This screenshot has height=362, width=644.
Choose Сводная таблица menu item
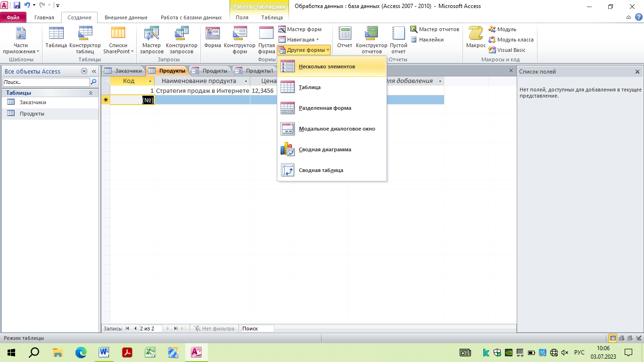(x=332, y=171)
